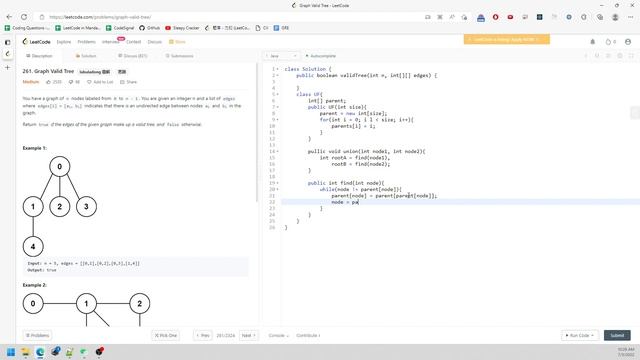
Task: Open the notifications bell
Action: tap(593, 42)
